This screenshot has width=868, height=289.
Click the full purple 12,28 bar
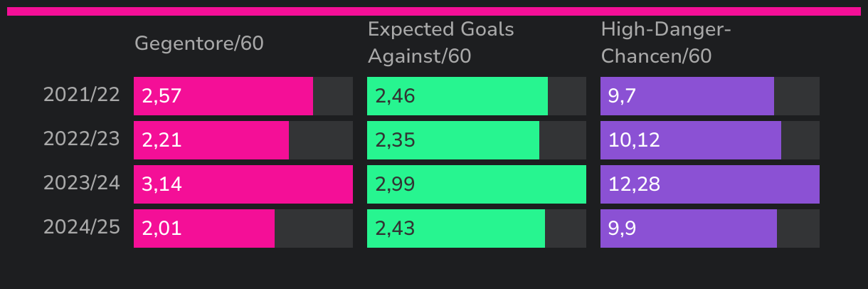tap(710, 184)
